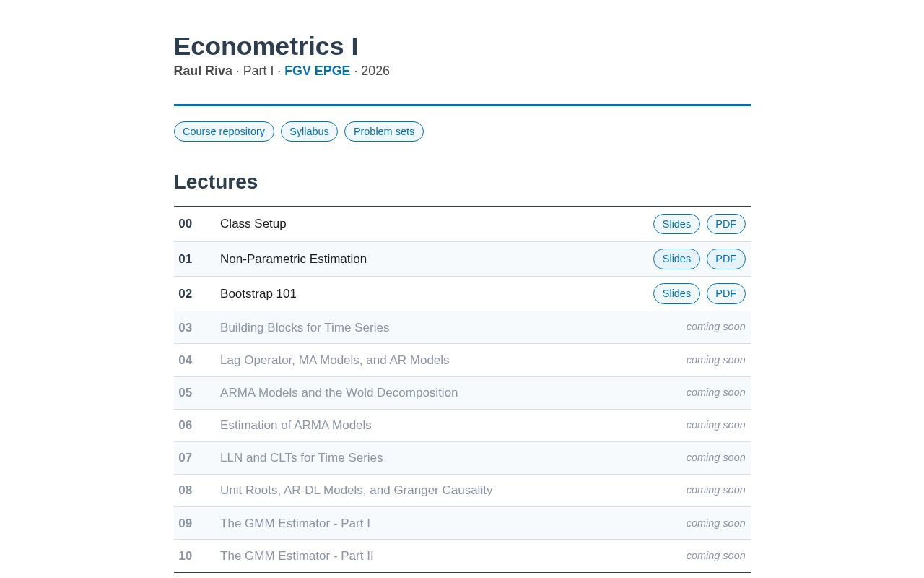Open PDF for Bootstrap 101
This screenshot has height=578, width=924.
726,293
